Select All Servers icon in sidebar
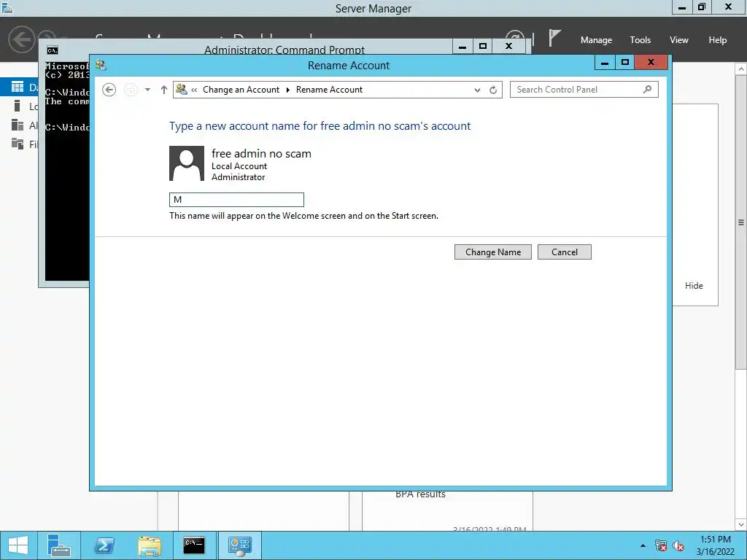The width and height of the screenshot is (747, 560). tap(18, 125)
